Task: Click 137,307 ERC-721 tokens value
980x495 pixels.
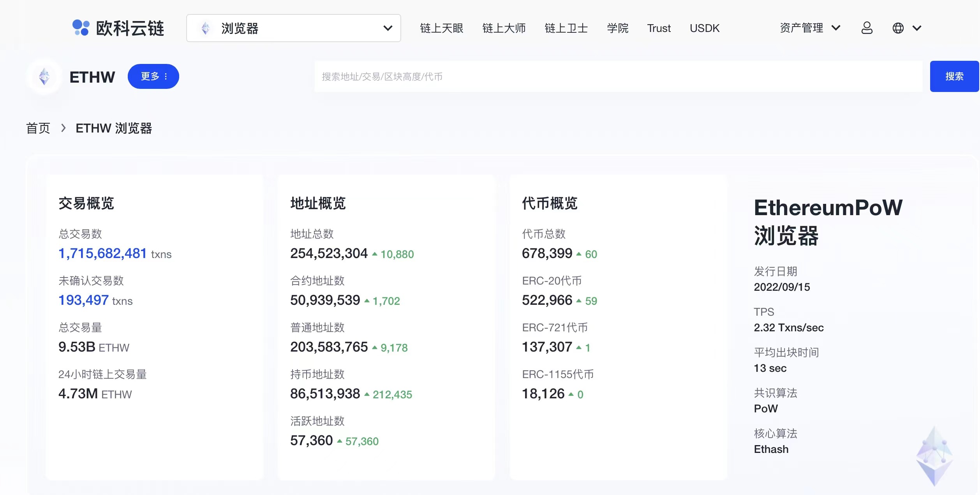Action: [x=547, y=347]
